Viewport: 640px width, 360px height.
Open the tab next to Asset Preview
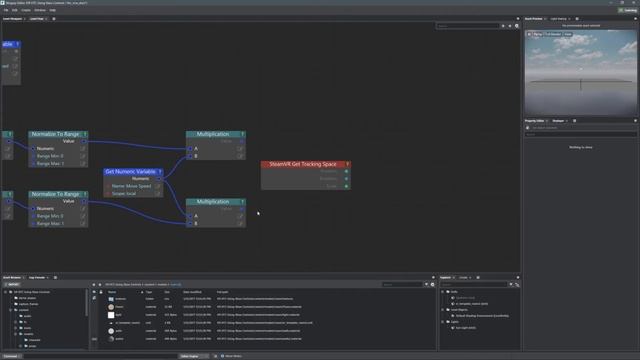558,19
